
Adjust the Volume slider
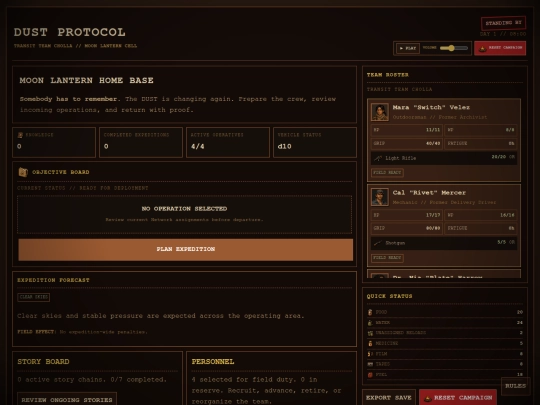click(454, 48)
